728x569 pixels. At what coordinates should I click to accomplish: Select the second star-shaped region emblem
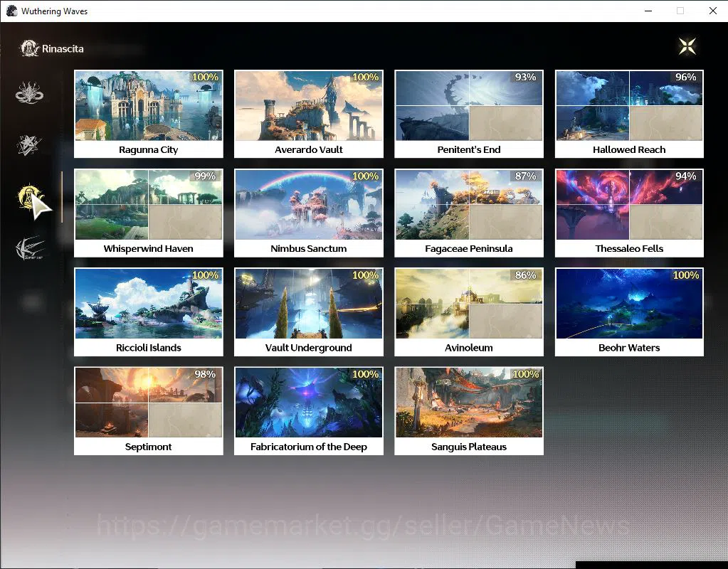pos(28,145)
